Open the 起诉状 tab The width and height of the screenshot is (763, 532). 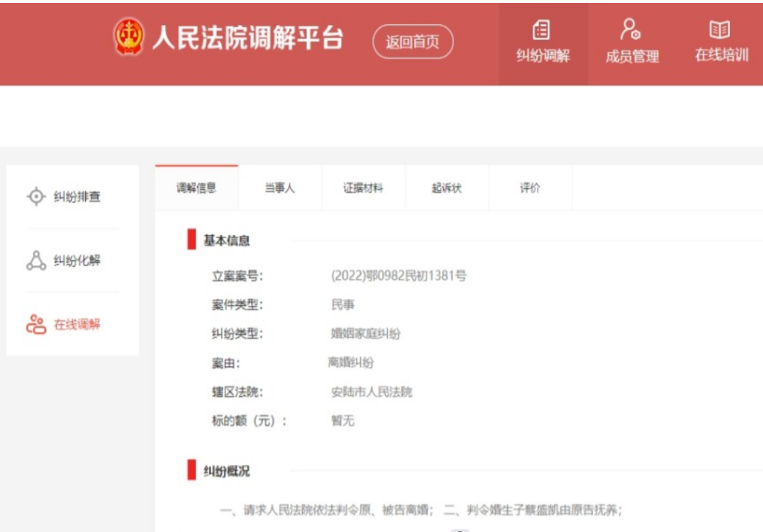tap(446, 188)
